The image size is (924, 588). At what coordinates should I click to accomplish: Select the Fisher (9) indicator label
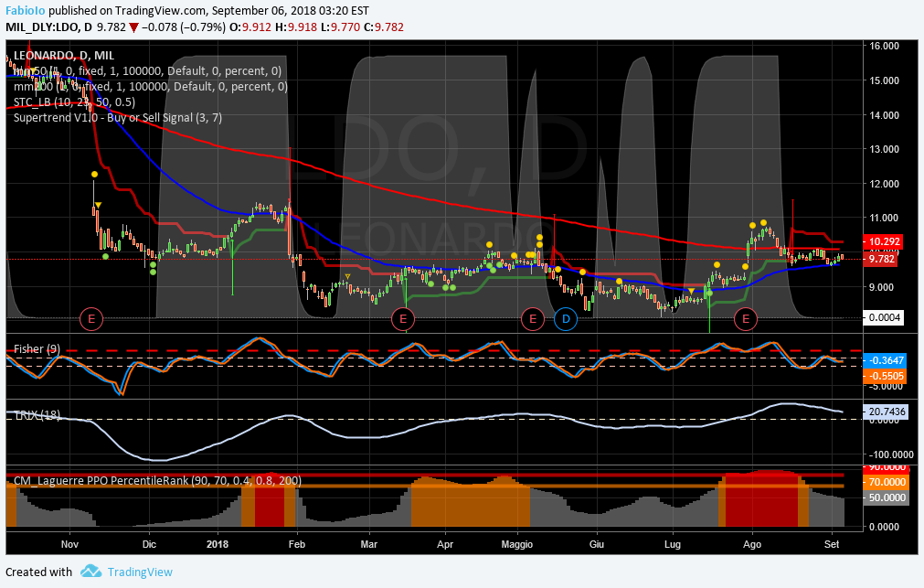click(x=37, y=349)
